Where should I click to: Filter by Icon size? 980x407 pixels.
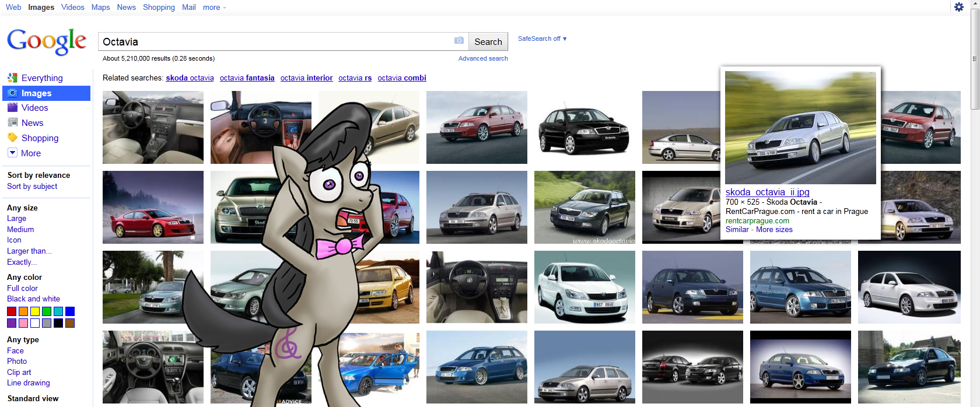click(x=14, y=240)
